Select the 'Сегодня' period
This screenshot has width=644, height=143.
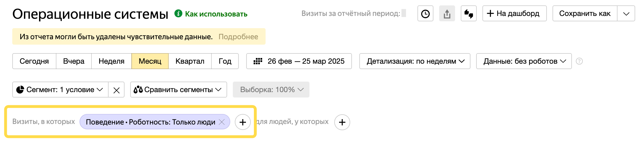tap(34, 61)
